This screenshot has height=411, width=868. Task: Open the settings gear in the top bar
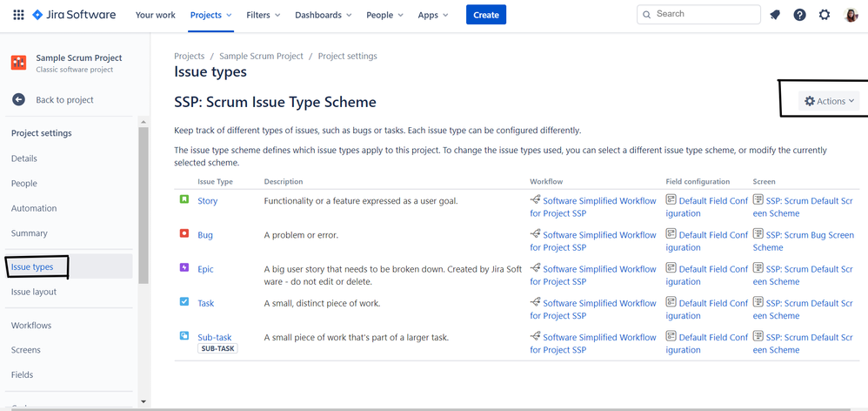coord(825,15)
